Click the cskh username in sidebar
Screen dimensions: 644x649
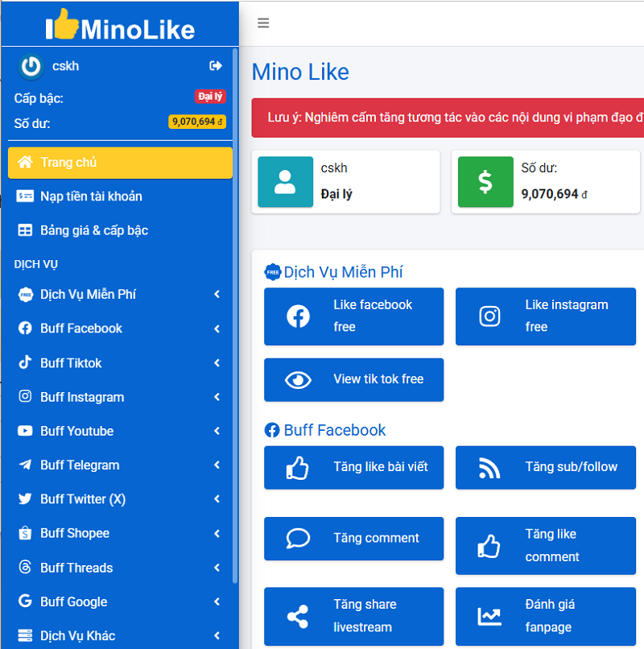65,66
